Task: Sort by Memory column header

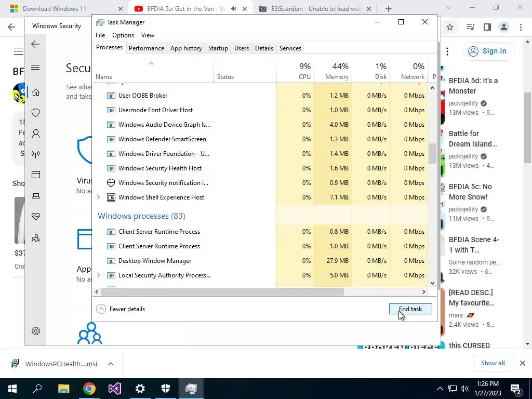Action: click(x=333, y=71)
